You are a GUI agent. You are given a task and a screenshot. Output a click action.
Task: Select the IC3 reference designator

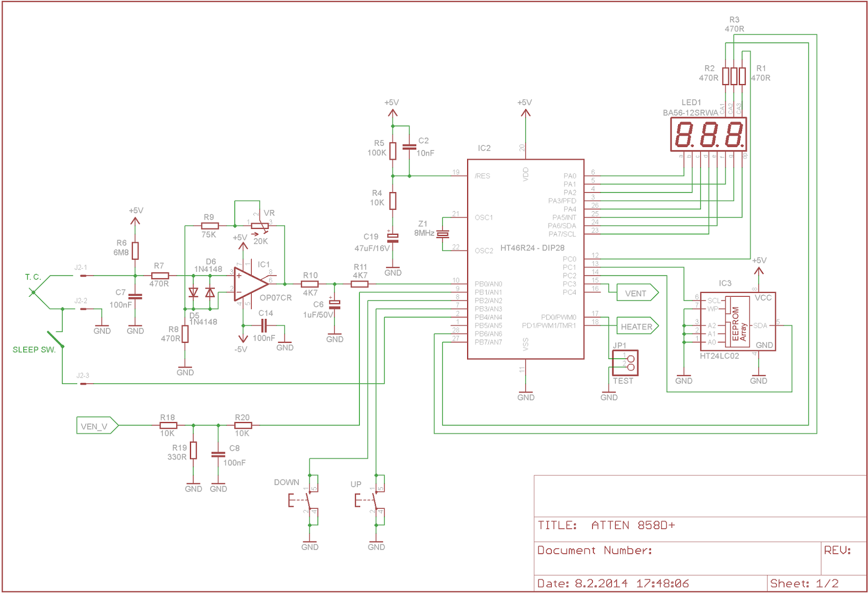click(x=725, y=283)
